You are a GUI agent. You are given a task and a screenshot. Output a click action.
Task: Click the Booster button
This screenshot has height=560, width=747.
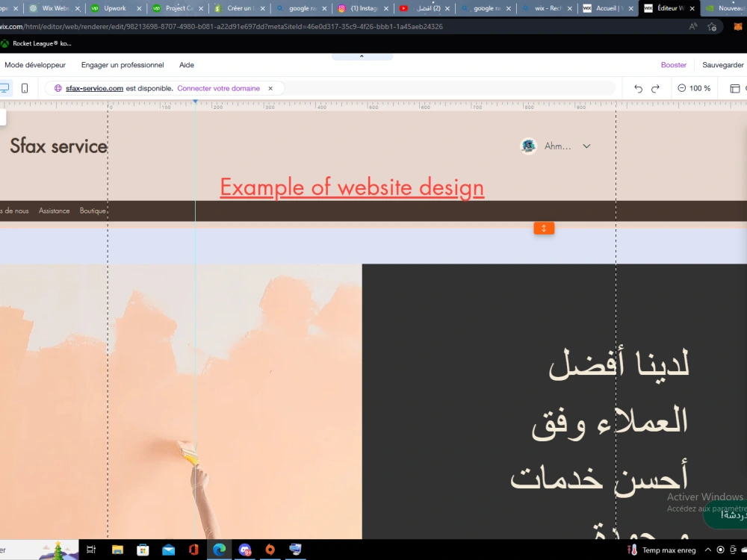[x=674, y=65]
